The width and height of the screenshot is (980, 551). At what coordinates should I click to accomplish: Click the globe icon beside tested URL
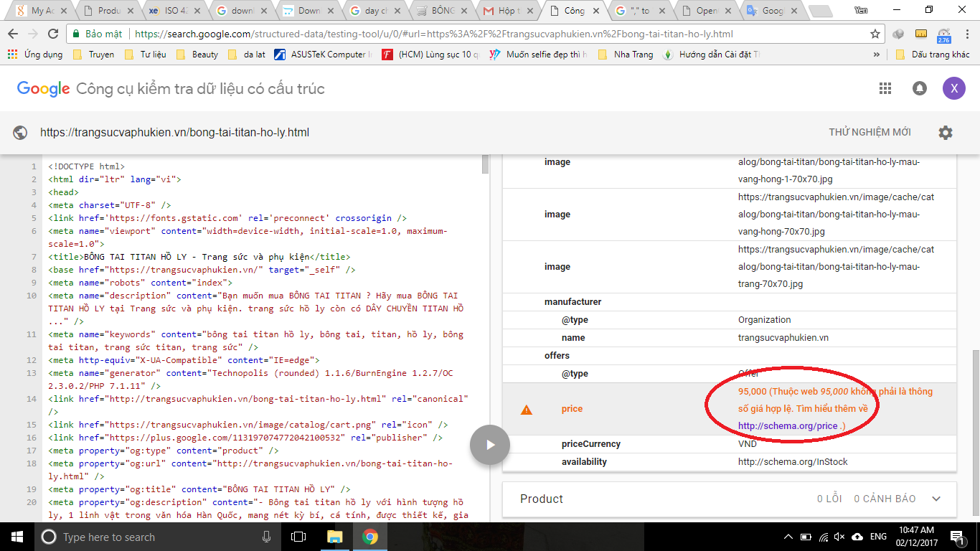(x=20, y=133)
